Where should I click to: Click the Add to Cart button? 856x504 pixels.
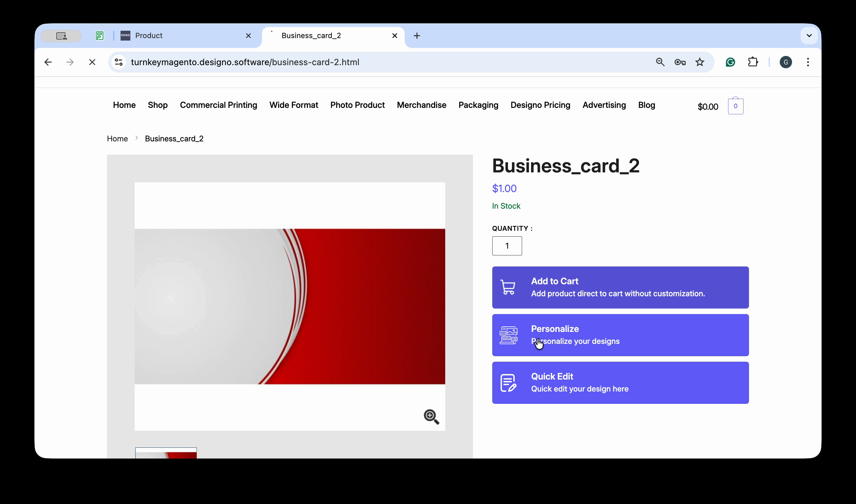620,287
